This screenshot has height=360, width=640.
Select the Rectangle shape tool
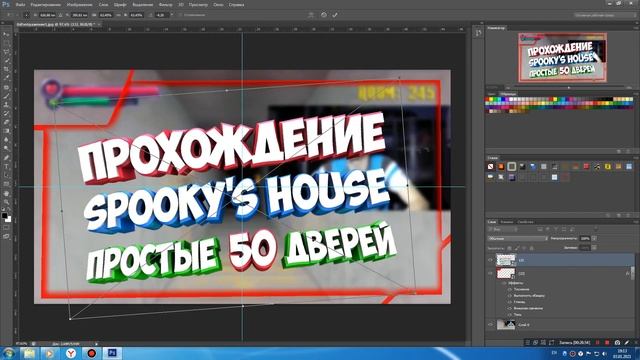6,184
